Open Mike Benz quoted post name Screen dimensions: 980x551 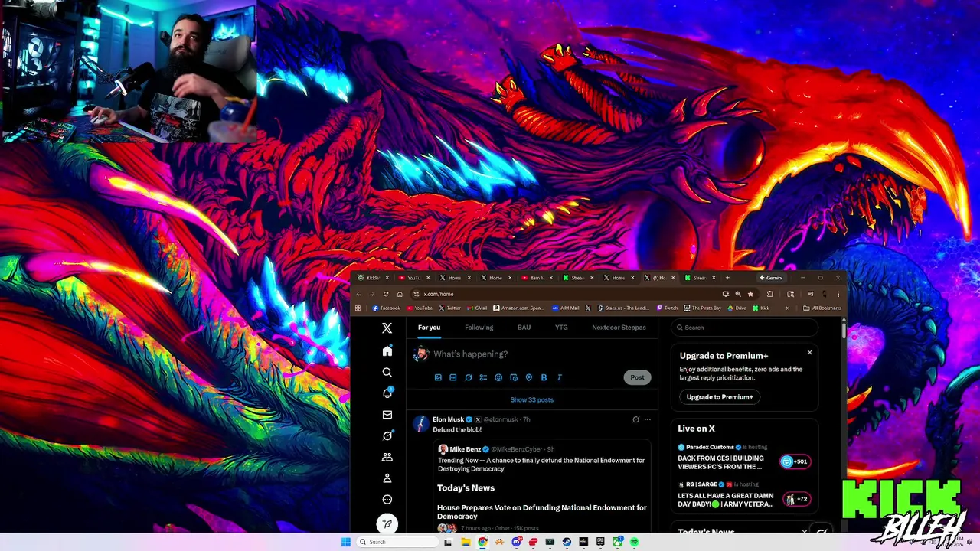[x=465, y=449]
